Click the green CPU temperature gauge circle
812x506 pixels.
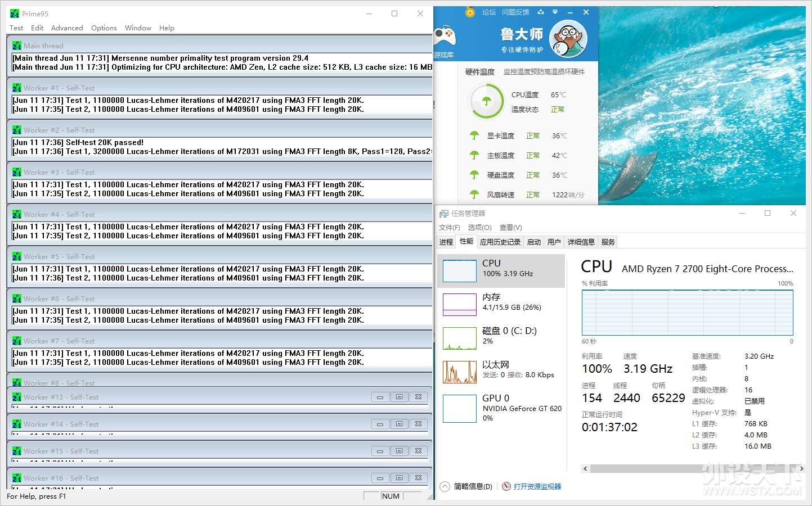[x=487, y=101]
